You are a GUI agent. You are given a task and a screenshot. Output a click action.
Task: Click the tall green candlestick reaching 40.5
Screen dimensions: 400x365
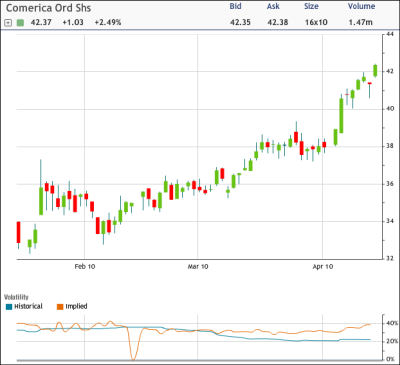[341, 115]
